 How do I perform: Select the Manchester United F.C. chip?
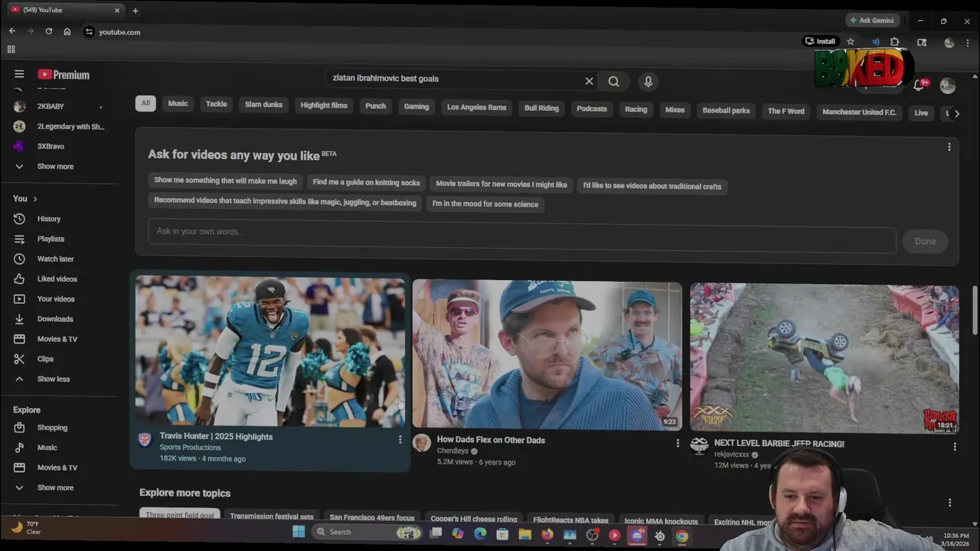click(x=859, y=112)
